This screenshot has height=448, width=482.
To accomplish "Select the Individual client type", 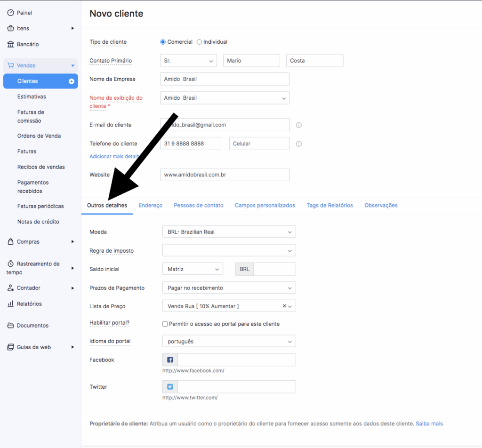I will (x=199, y=42).
